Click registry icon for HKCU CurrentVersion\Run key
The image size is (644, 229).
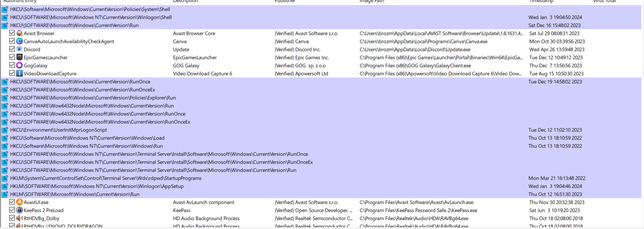(x=5, y=25)
